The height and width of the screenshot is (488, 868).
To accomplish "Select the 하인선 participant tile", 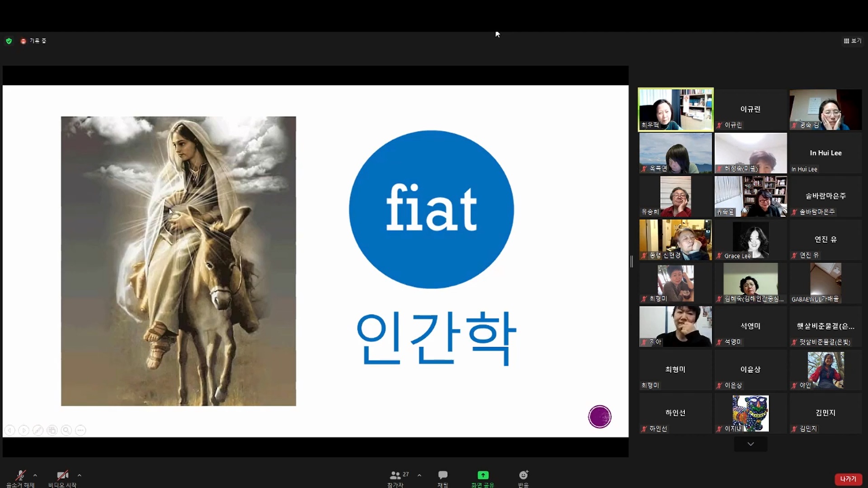I will pyautogui.click(x=675, y=413).
